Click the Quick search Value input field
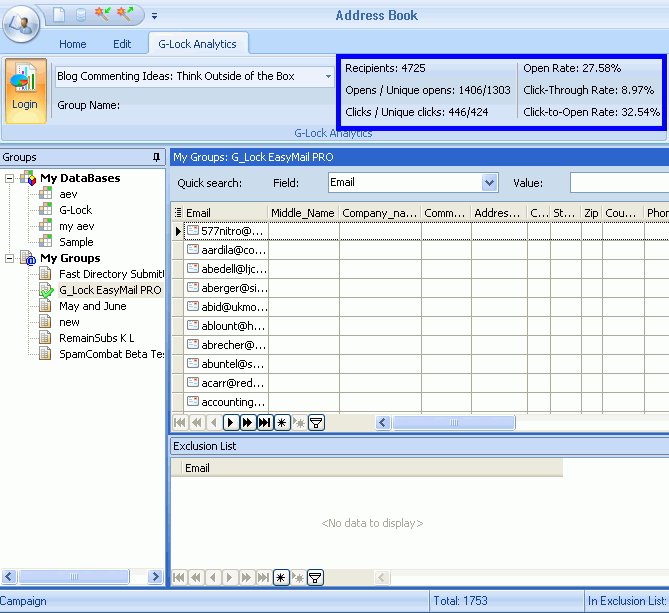 (x=620, y=183)
